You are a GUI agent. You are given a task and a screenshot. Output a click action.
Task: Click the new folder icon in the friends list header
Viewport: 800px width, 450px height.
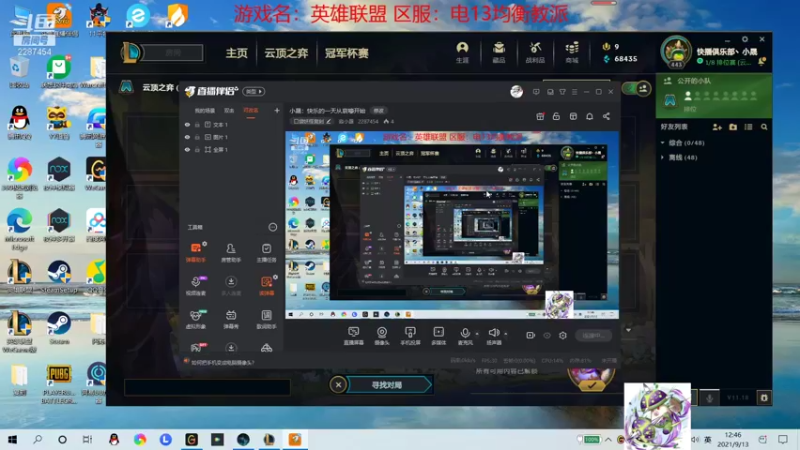[x=733, y=127]
